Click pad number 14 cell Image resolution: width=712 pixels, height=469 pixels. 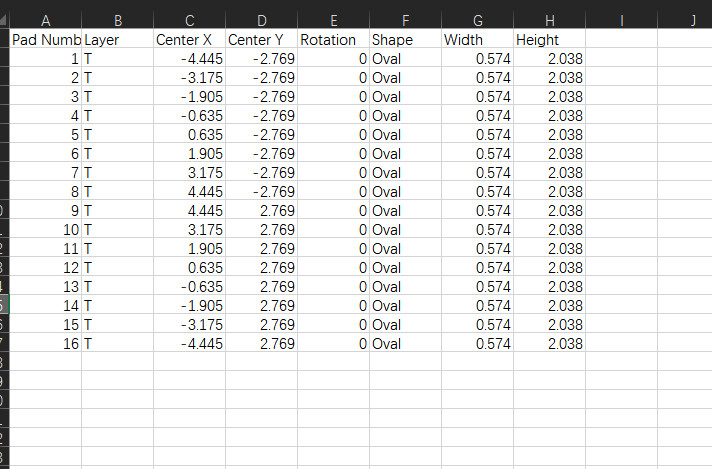click(45, 306)
